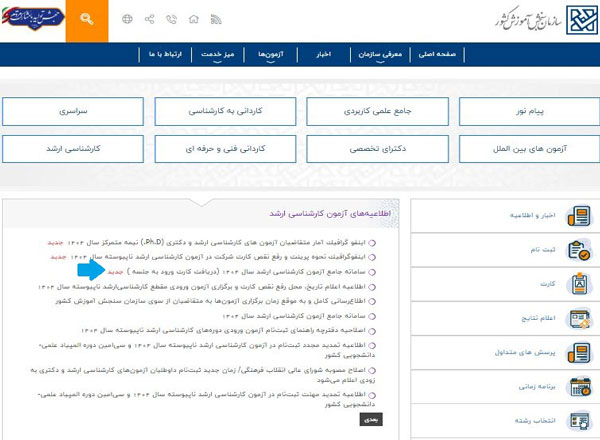The width and height of the screenshot is (600, 440).
Task: Click the RSS feed icon
Action: [216, 19]
